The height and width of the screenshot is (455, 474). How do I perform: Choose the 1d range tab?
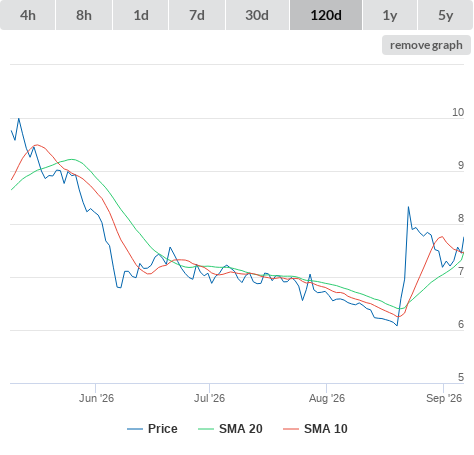tap(141, 15)
